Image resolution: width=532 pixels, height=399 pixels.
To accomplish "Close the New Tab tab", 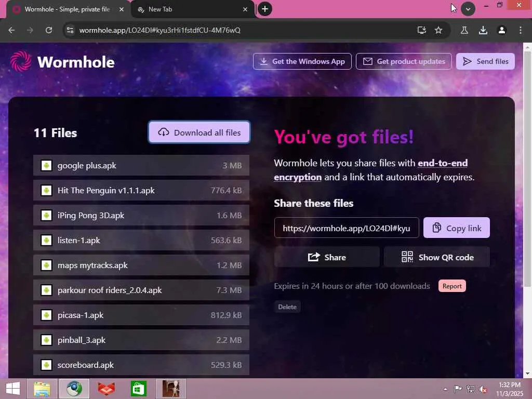I will tap(245, 9).
